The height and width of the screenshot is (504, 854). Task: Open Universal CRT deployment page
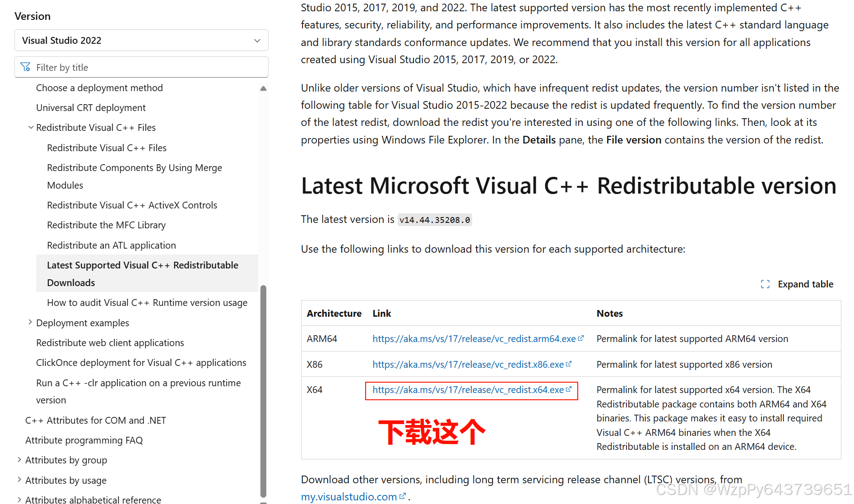[x=91, y=108]
